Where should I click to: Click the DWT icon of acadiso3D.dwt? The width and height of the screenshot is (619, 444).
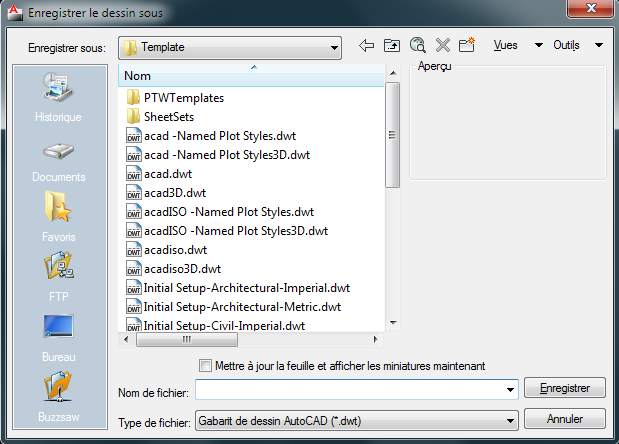click(x=133, y=269)
